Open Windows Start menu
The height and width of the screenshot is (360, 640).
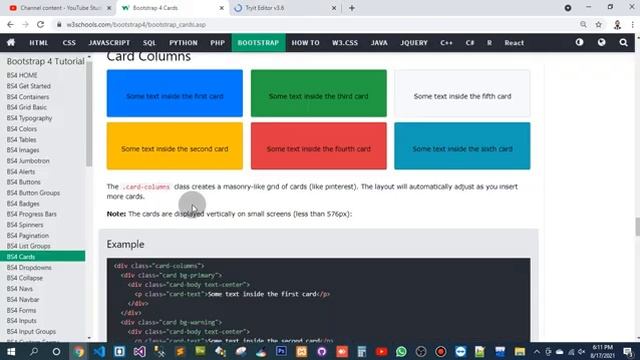coord(11,351)
